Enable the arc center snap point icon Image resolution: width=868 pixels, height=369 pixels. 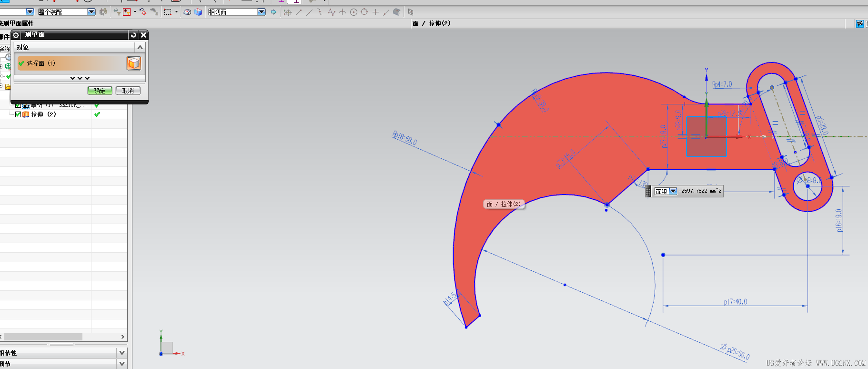tap(353, 12)
